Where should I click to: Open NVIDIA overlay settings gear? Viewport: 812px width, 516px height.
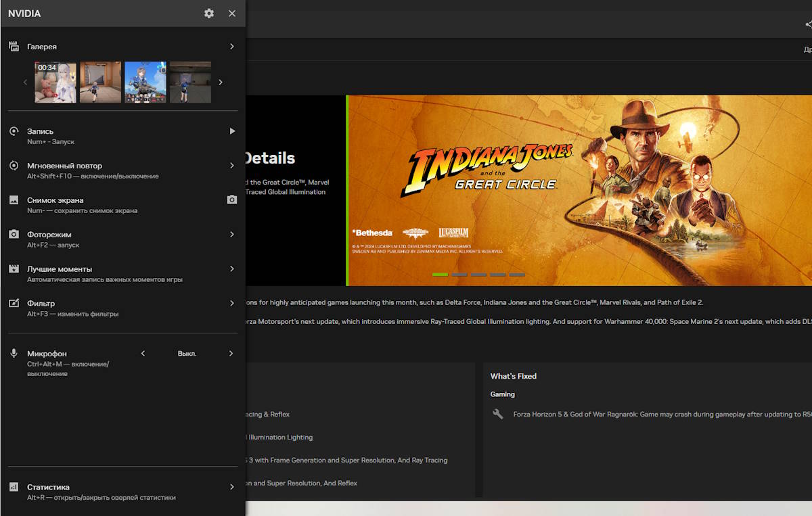209,14
